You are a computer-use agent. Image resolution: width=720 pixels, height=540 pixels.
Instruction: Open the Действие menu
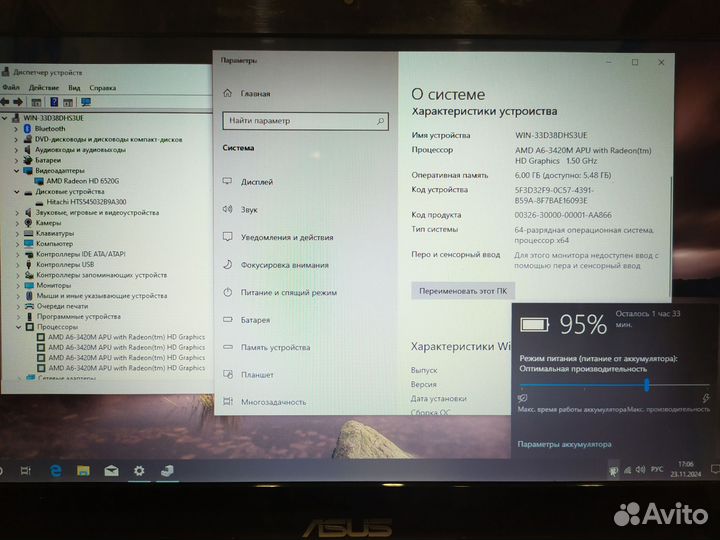point(44,87)
